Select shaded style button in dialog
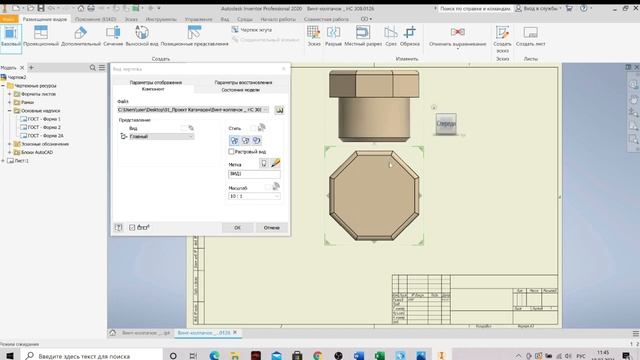Screen dimensions: 640x360 pos(256,140)
